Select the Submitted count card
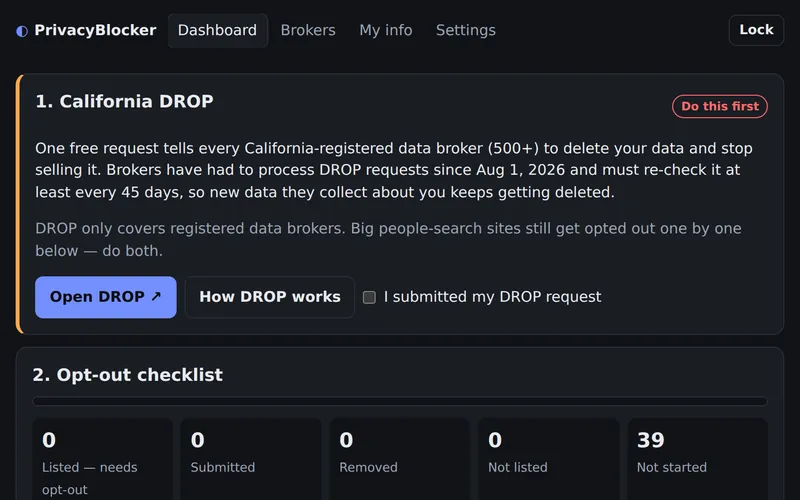The image size is (800, 500). click(251, 459)
